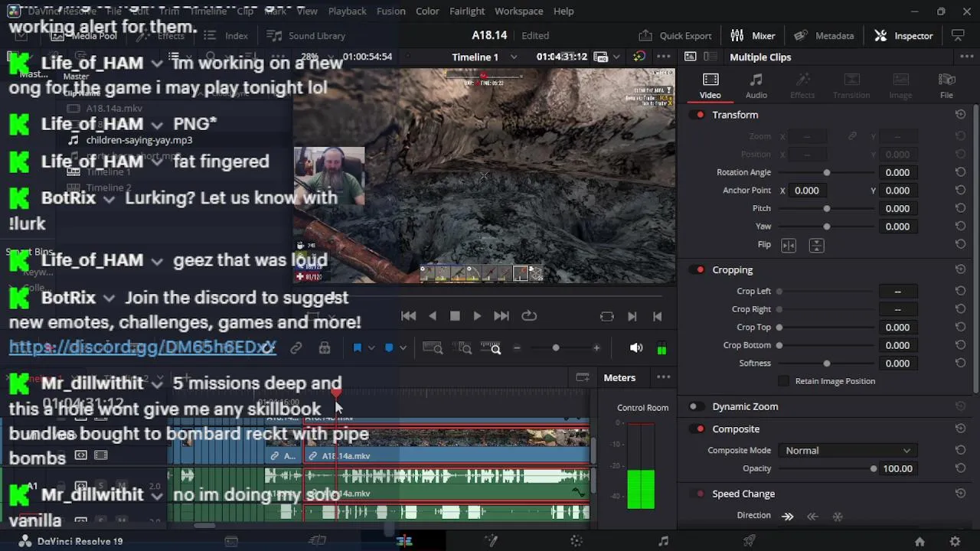Screen dimensions: 980x551
Task: Go to last frame
Action: (x=501, y=316)
